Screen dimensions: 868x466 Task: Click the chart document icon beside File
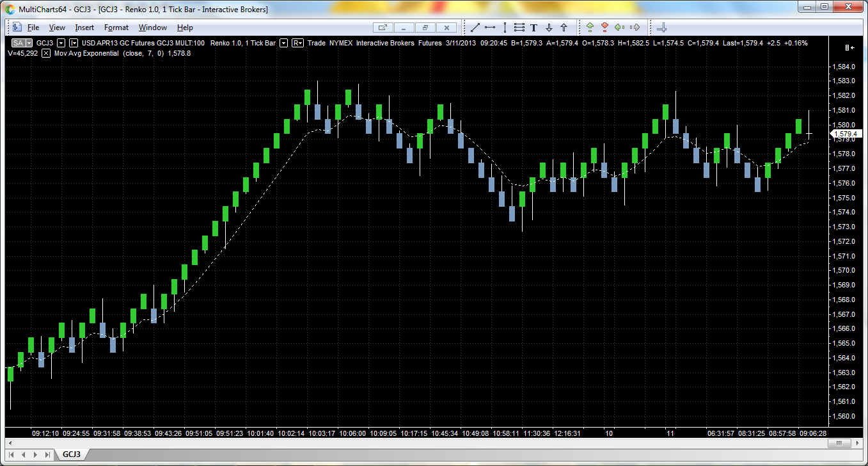click(x=16, y=28)
